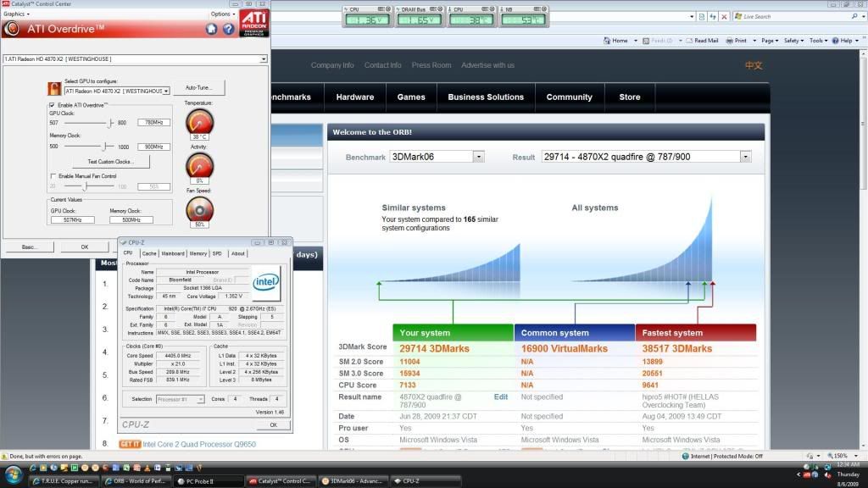Open the Tools dropdown in IE toolbar
Image resolution: width=868 pixels, height=488 pixels.
pos(818,41)
